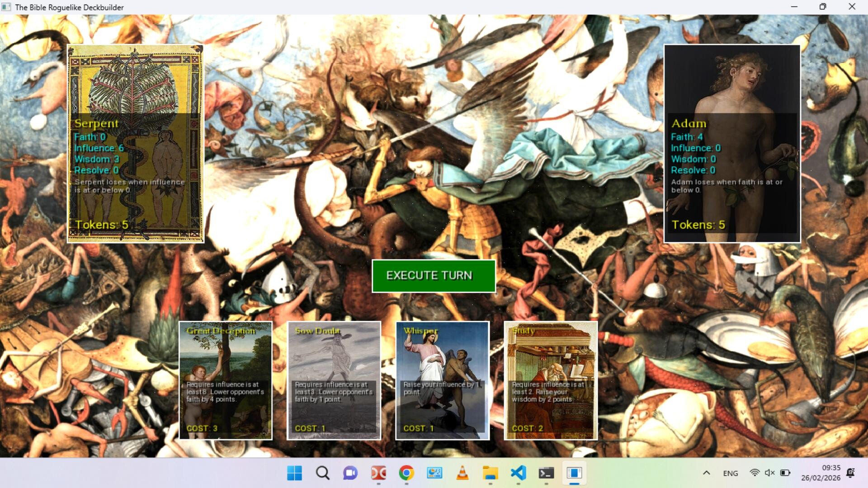The width and height of the screenshot is (868, 488).
Task: Open Windows Search from the taskbar
Action: [322, 474]
